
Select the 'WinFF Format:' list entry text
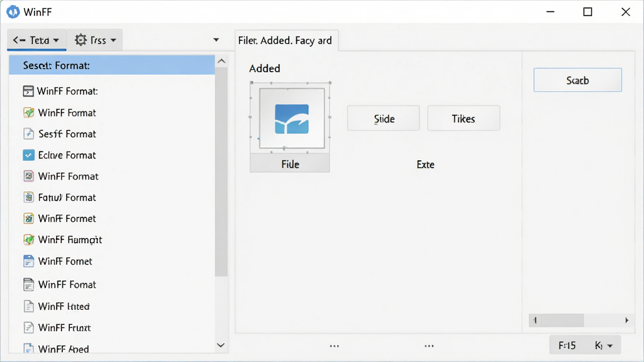pyautogui.click(x=67, y=91)
